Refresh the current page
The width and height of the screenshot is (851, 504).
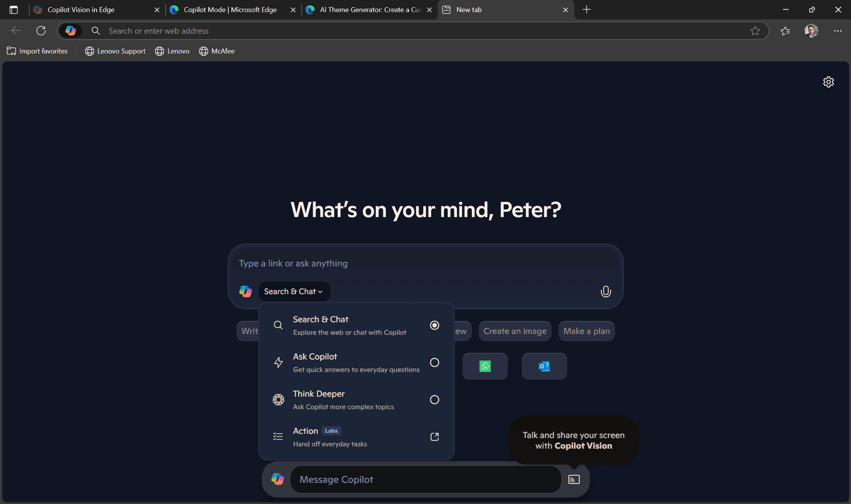point(41,31)
